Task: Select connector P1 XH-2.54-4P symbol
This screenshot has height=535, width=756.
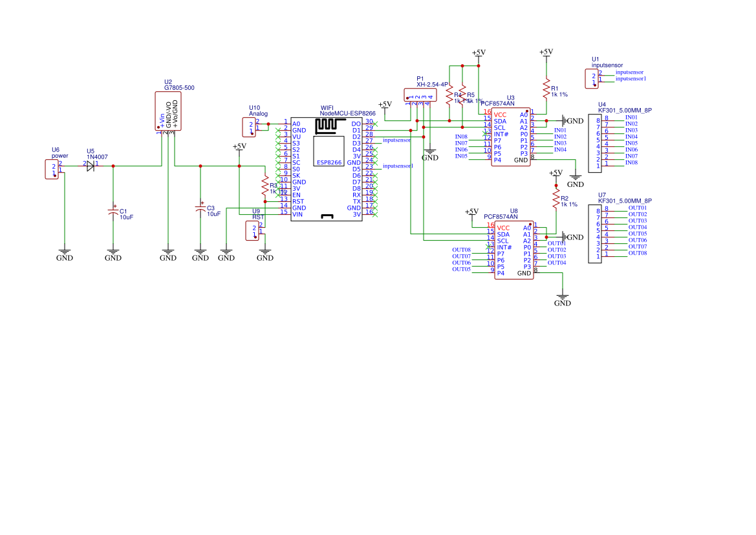Action: click(422, 96)
